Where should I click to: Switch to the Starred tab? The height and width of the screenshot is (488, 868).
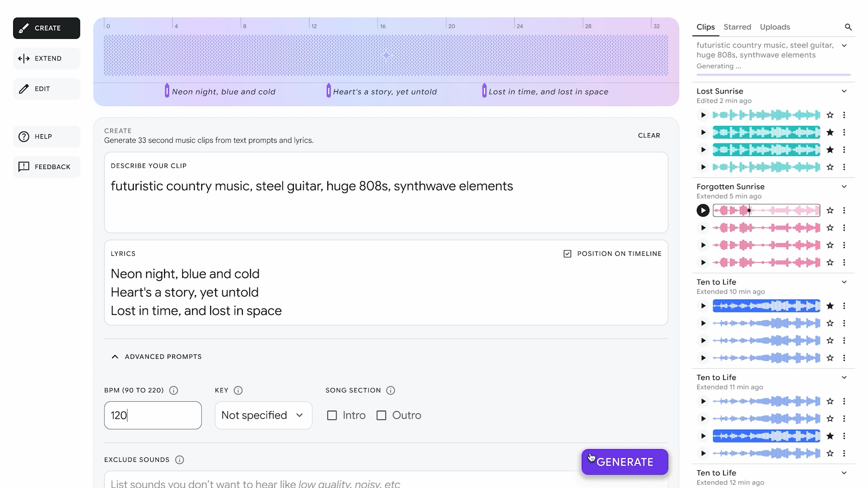pyautogui.click(x=737, y=27)
